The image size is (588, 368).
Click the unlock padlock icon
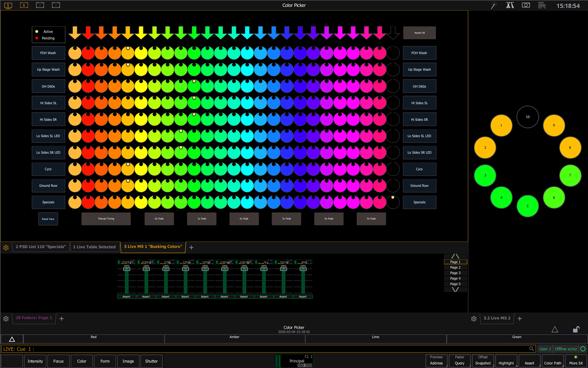pyautogui.click(x=576, y=329)
